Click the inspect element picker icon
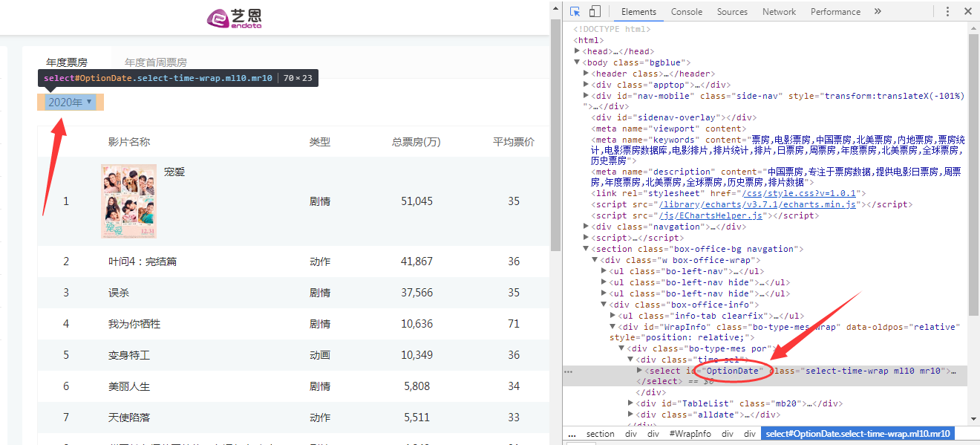 575,11
